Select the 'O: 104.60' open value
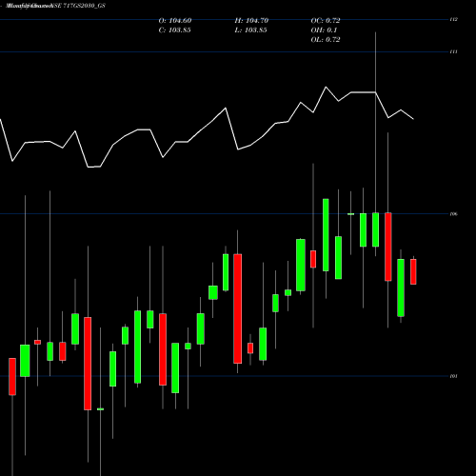The width and height of the screenshot is (476, 476). [x=175, y=21]
